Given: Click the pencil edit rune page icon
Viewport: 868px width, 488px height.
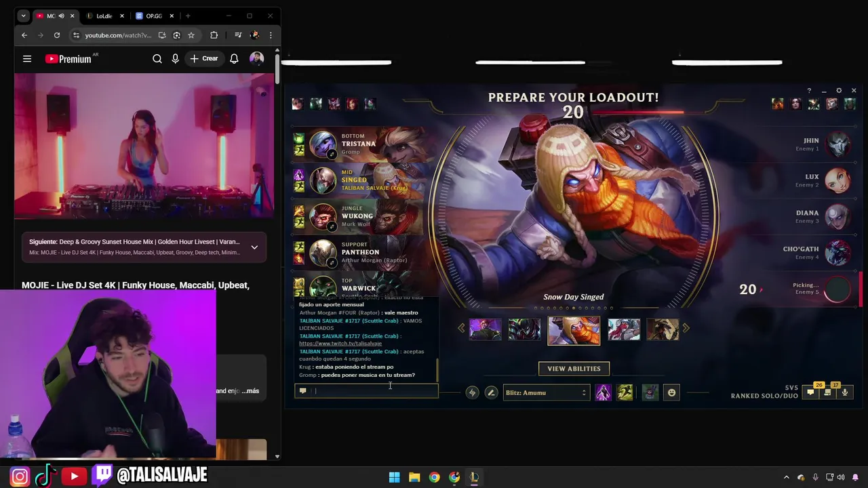Looking at the screenshot, I should point(491,392).
